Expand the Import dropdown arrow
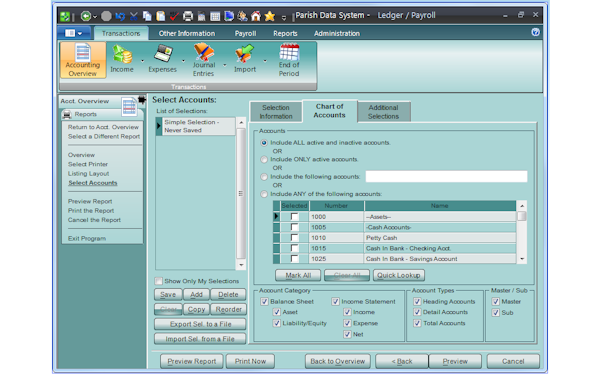 (265, 61)
